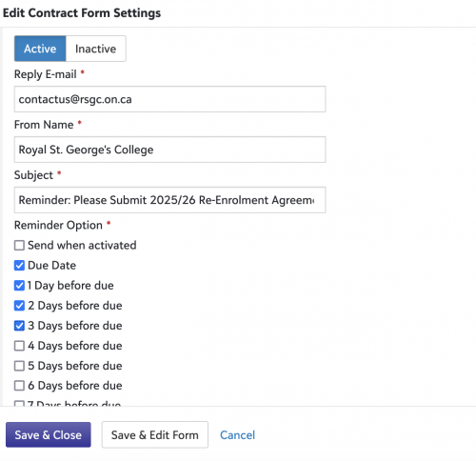
Task: Check 5 Days before due
Action: [19, 366]
